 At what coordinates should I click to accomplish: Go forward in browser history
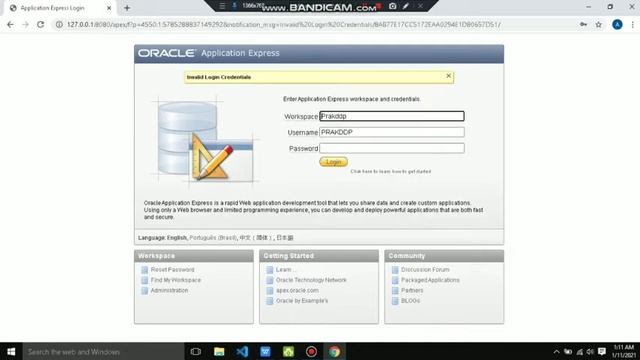25,24
